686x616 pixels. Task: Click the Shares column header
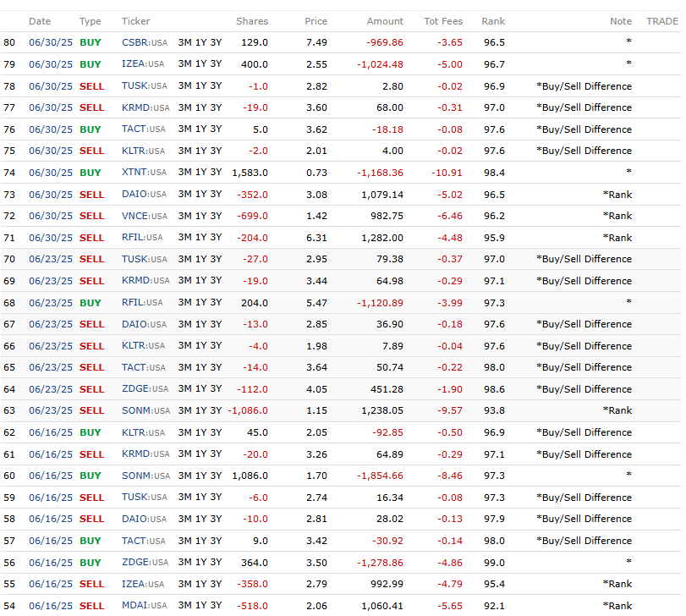coord(252,21)
